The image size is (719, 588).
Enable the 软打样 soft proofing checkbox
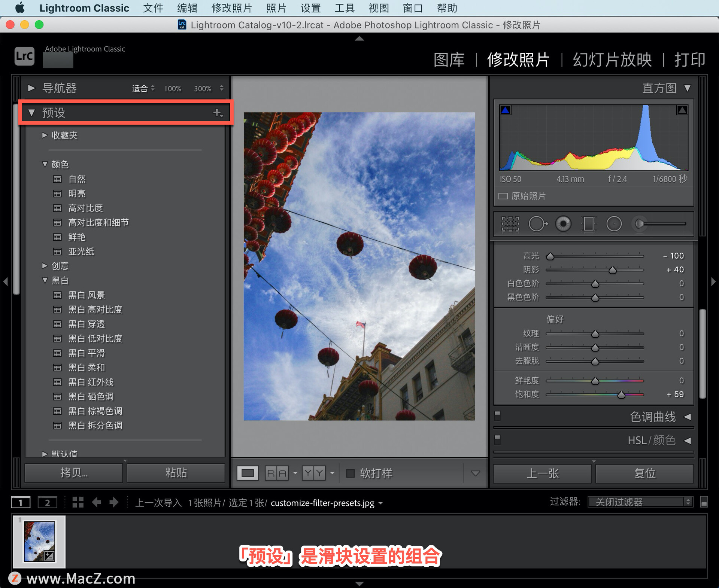pos(351,473)
